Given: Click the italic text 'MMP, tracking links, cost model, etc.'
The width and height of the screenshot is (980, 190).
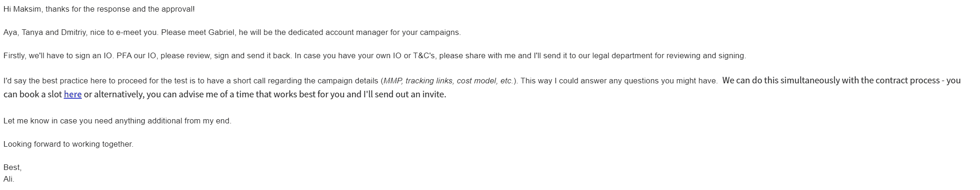Looking at the screenshot, I should pos(448,81).
